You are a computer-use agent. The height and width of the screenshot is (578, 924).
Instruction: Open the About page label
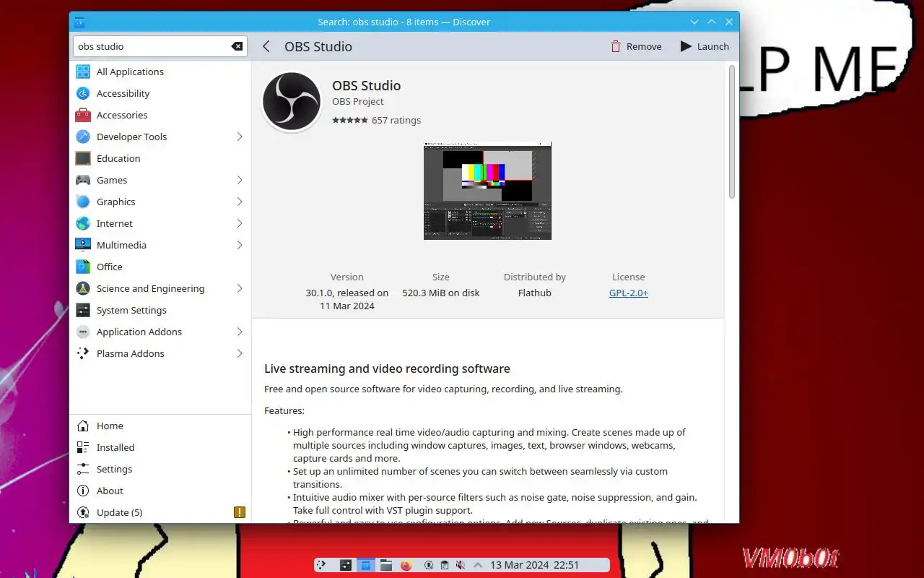click(x=110, y=491)
